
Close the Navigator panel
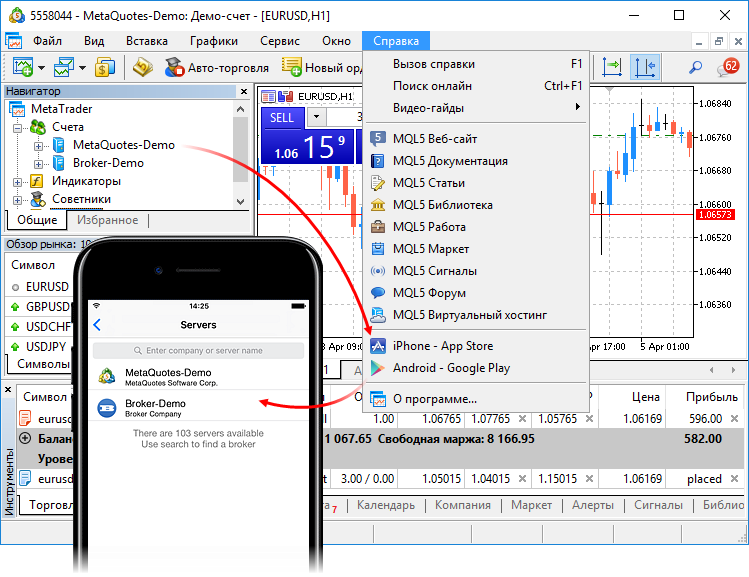(244, 91)
